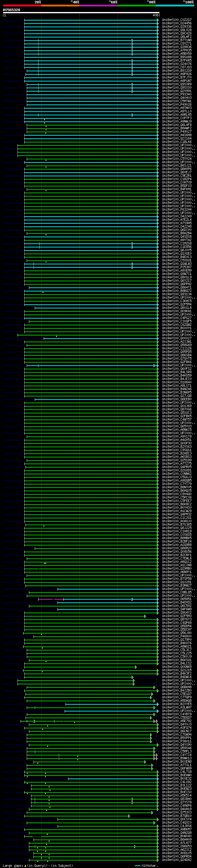Open hit UniRef100_B4DWC6
The height and width of the screenshot is (868, 197).
coord(177,677)
